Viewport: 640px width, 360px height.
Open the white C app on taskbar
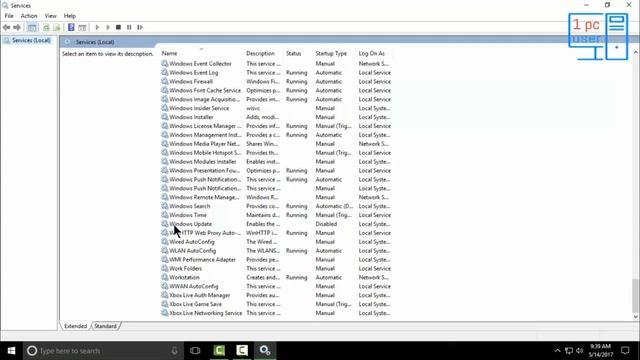242,351
